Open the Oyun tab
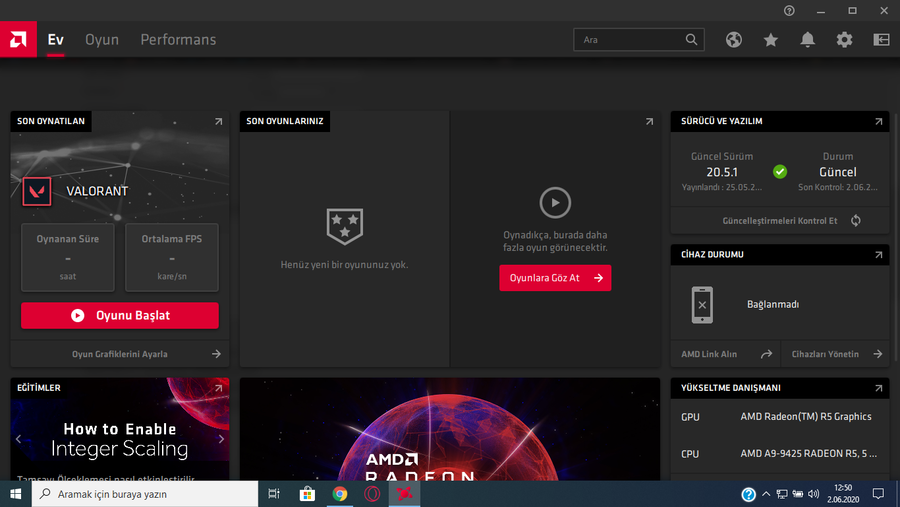The image size is (900, 507). point(102,40)
